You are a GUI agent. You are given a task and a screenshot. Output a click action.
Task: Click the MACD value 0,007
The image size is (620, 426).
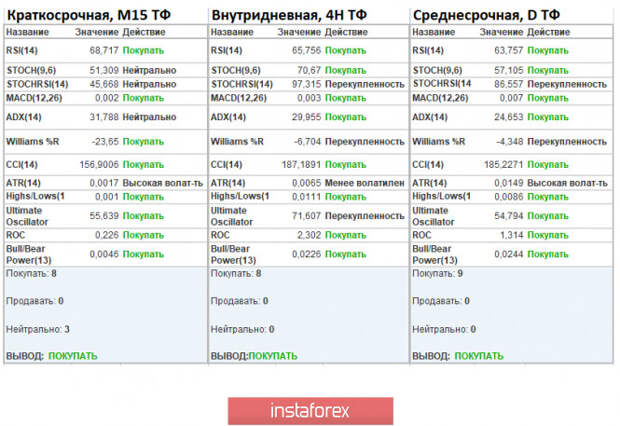tap(511, 98)
